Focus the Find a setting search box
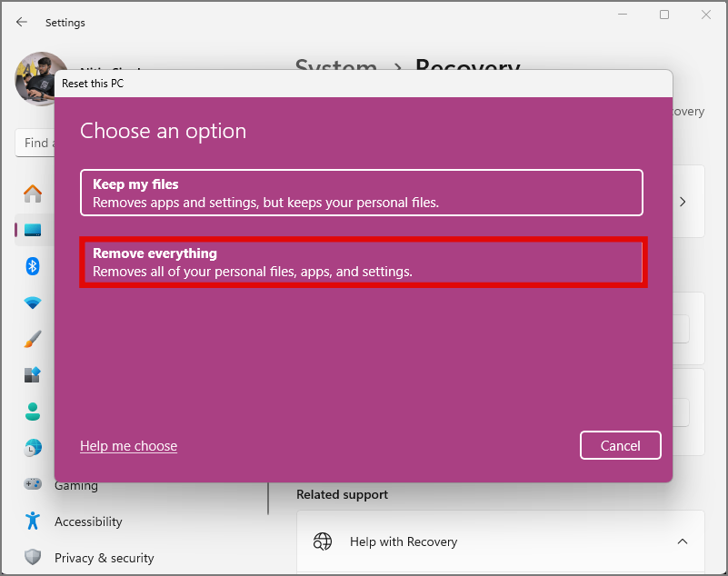Screen dimensions: 728x576 [x=35, y=143]
